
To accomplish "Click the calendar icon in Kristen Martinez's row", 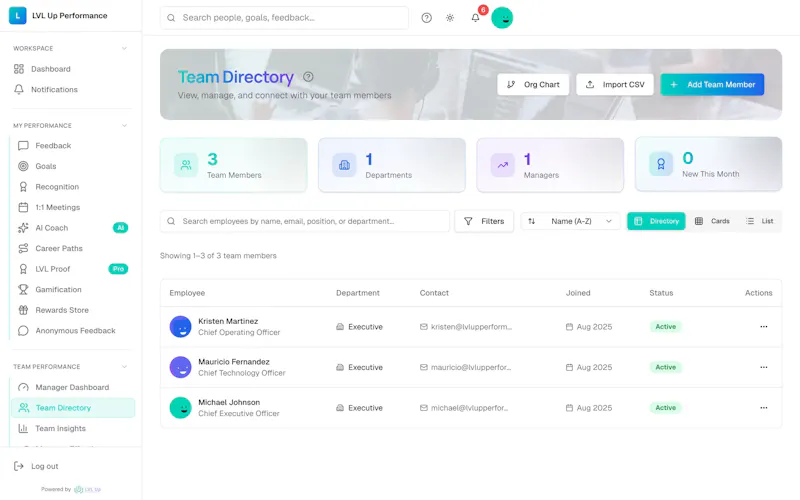I will point(569,327).
